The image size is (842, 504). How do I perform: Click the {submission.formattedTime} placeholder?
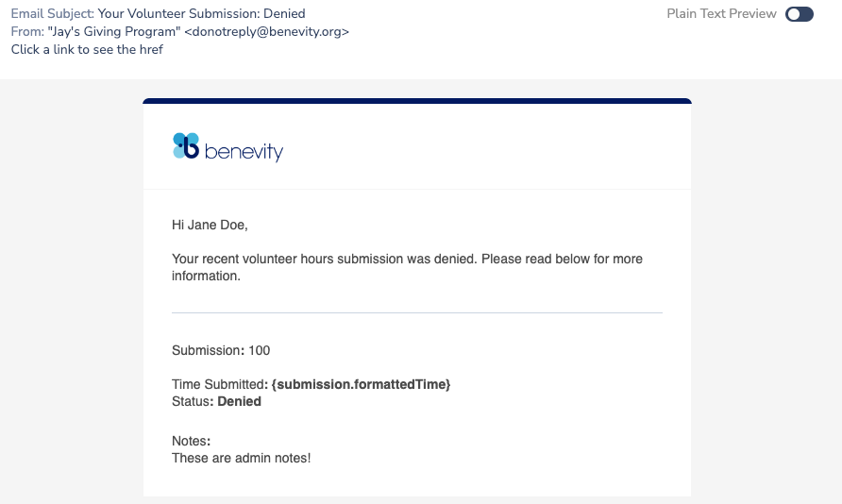(x=361, y=384)
